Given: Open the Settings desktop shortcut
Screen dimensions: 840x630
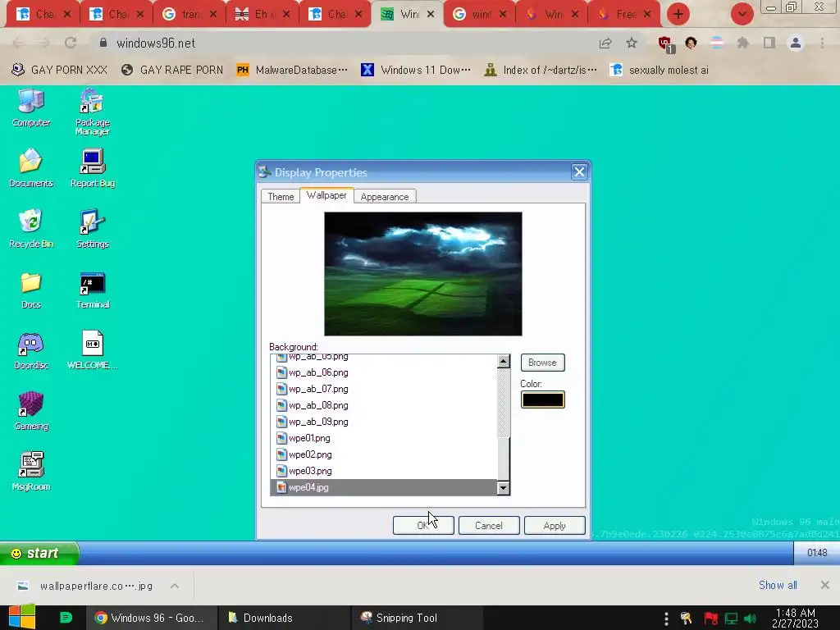Looking at the screenshot, I should click(92, 229).
